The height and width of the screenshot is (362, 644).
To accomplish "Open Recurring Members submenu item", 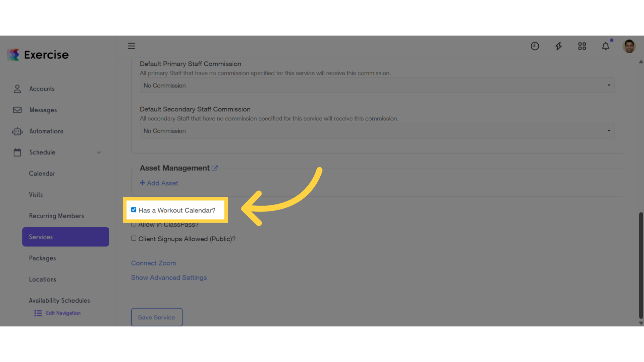I will (x=56, y=216).
